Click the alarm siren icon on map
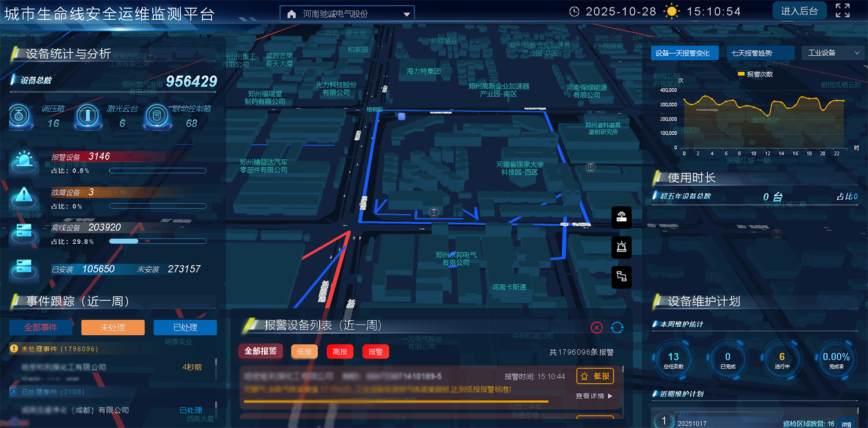 pyautogui.click(x=621, y=247)
